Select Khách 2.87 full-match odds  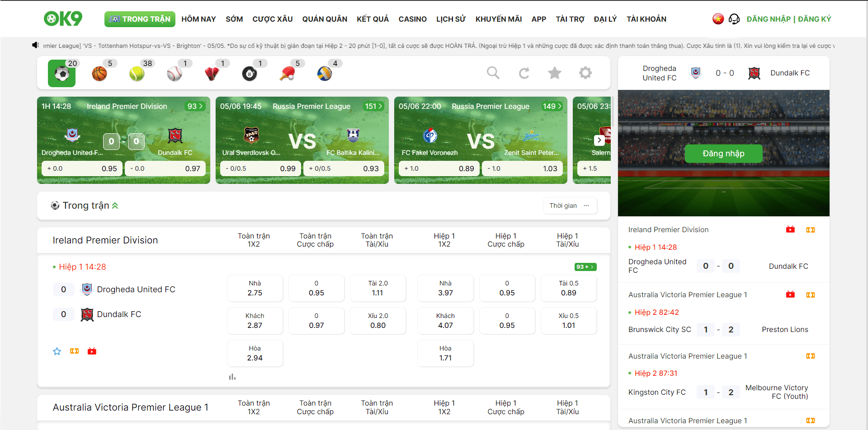[255, 321]
